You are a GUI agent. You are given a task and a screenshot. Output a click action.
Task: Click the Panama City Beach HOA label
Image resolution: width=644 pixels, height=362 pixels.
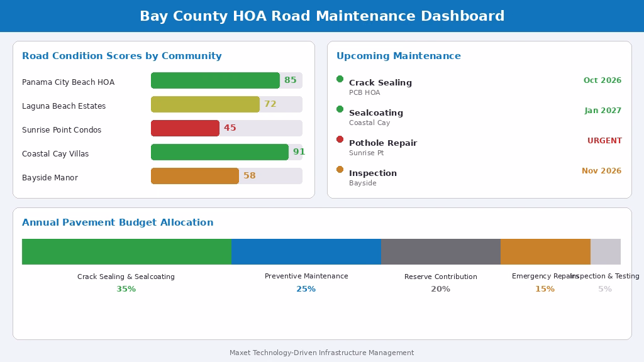point(68,82)
